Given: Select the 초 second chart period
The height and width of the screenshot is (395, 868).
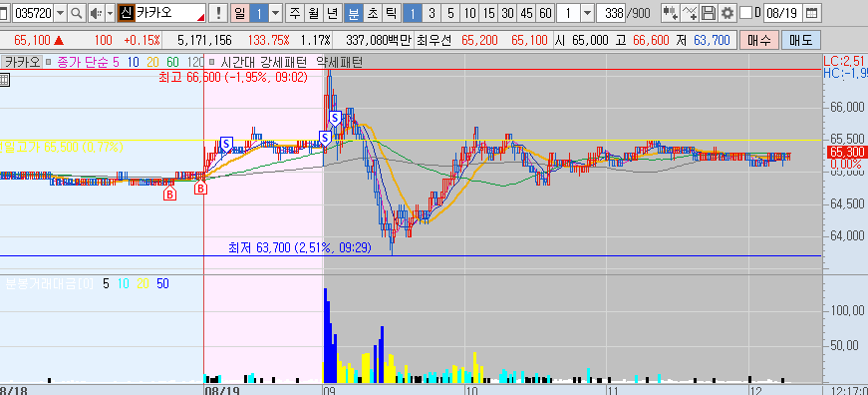Looking at the screenshot, I should point(372,13).
